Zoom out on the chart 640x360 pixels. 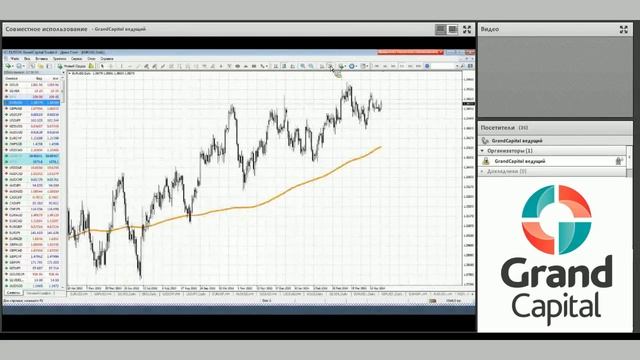(x=311, y=66)
